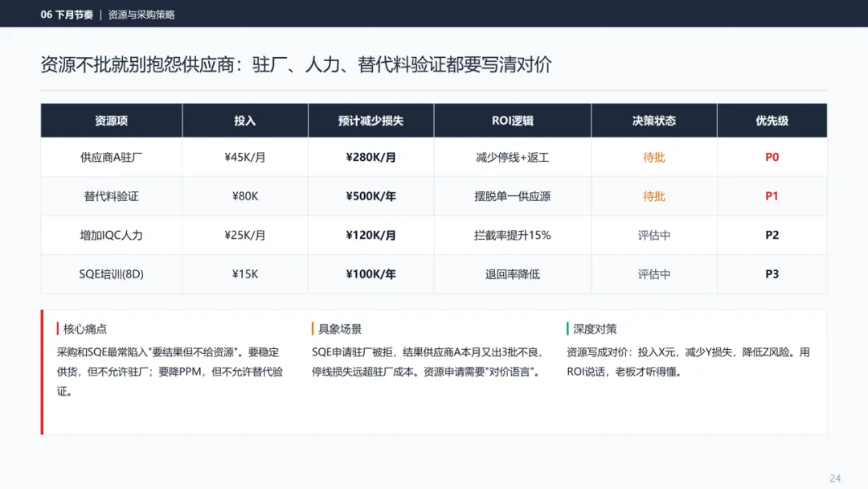Click the P2 priority label

pos(772,236)
